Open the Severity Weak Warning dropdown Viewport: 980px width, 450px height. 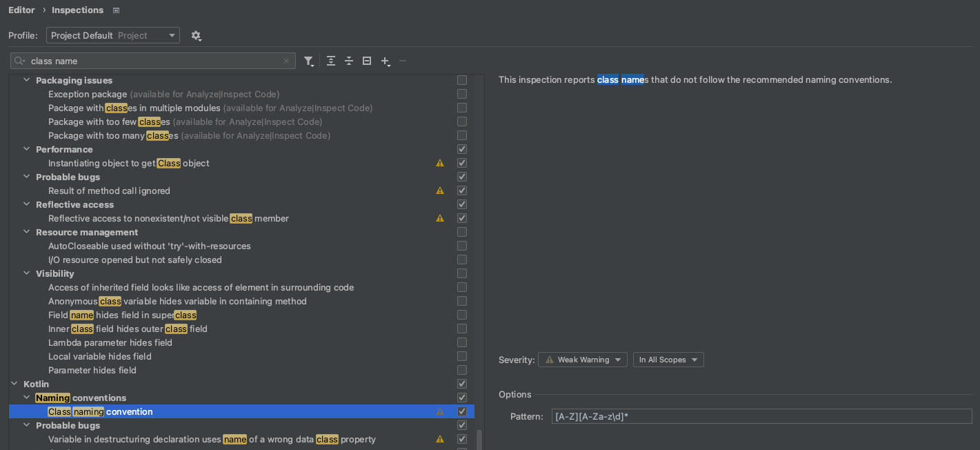pyautogui.click(x=583, y=360)
